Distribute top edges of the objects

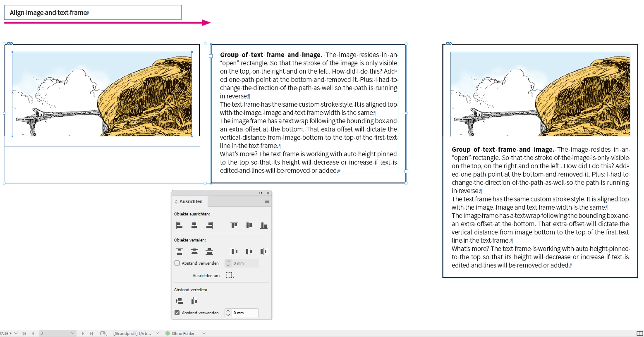pos(179,251)
